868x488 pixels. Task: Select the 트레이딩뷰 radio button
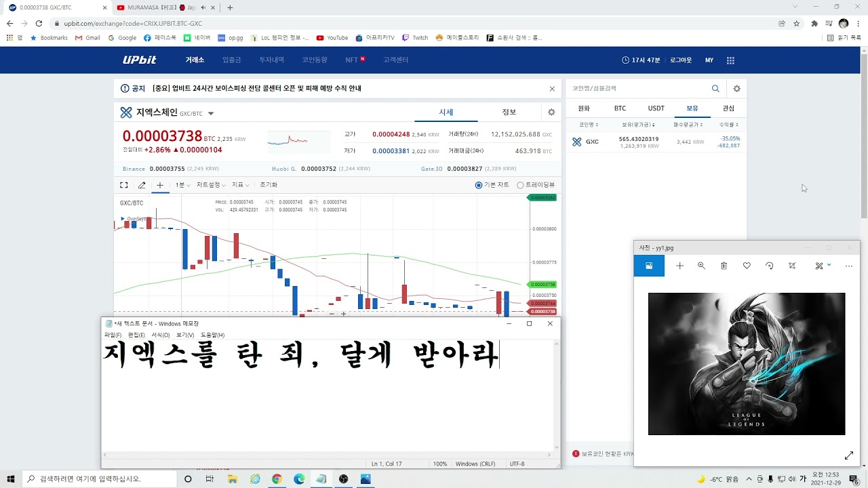coord(520,185)
